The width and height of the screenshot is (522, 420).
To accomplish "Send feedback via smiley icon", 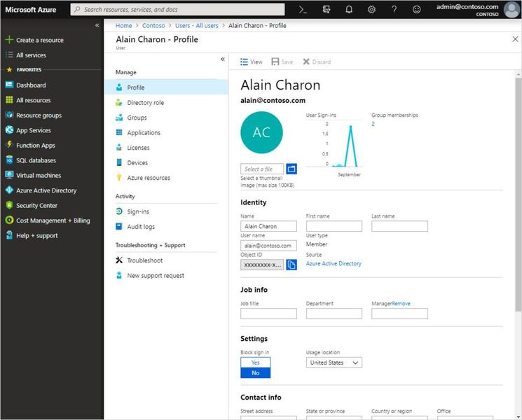I will click(x=416, y=10).
